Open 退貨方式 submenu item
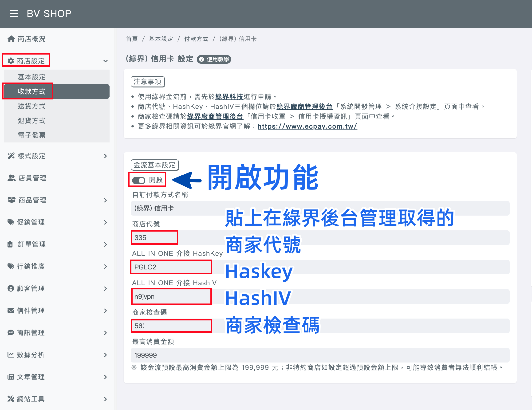Image resolution: width=532 pixels, height=410 pixels. point(56,121)
